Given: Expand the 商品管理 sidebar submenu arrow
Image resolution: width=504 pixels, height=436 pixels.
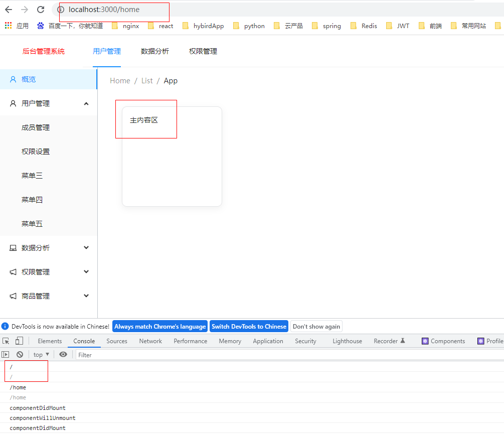Looking at the screenshot, I should tap(86, 296).
